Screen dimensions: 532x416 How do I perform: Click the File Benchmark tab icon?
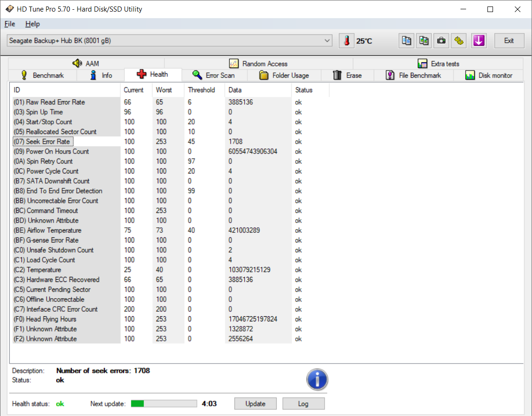click(390, 75)
